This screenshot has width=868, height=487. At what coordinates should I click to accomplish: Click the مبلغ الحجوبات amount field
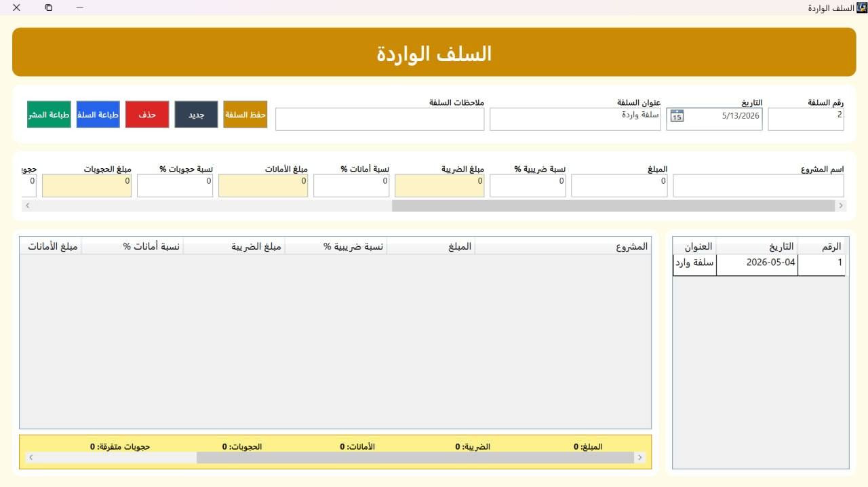87,186
